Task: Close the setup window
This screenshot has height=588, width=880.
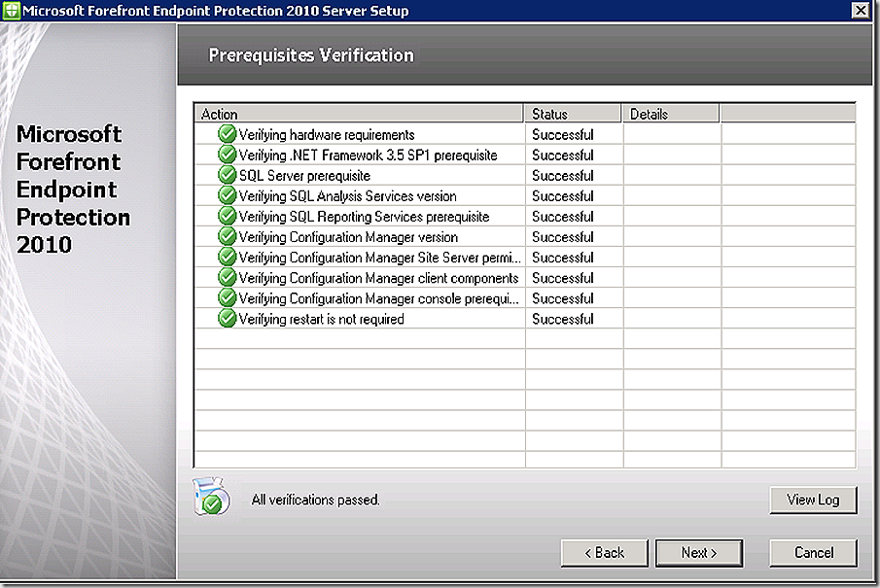Action: coord(861,10)
